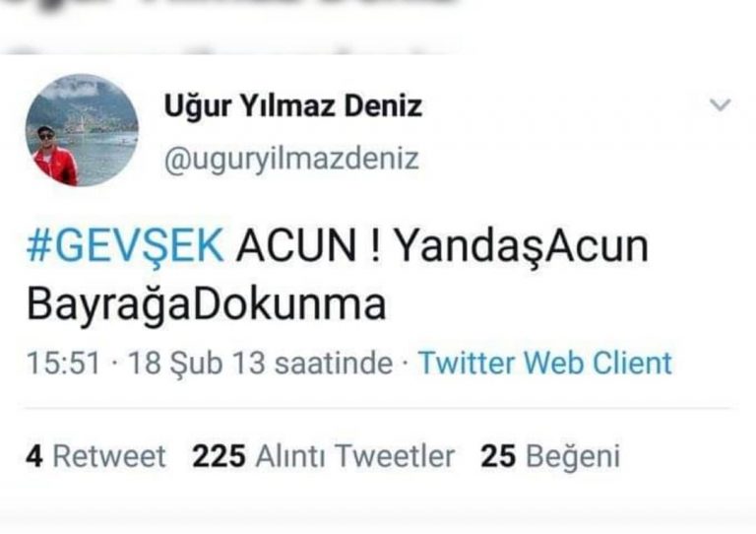Show the 25 Beğeni list

pos(550,456)
